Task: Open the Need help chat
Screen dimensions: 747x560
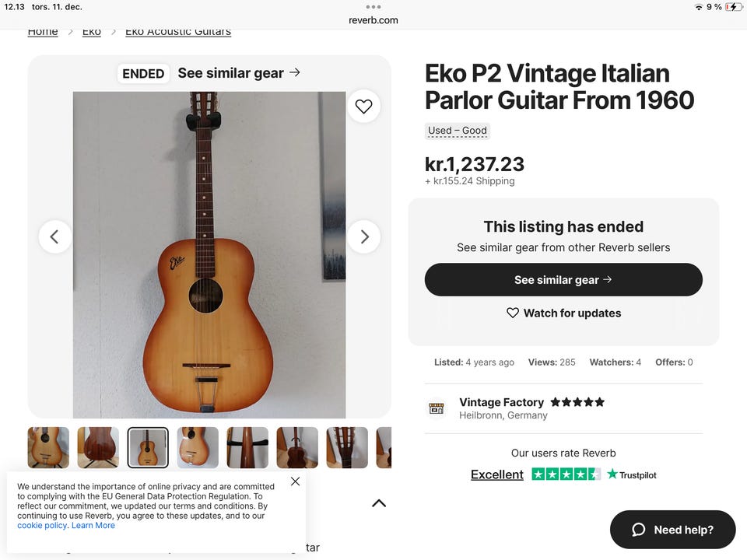Action: [x=672, y=530]
